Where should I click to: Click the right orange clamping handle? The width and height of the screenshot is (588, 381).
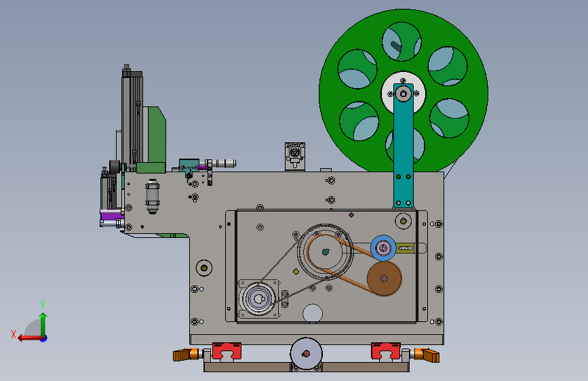[427, 355]
